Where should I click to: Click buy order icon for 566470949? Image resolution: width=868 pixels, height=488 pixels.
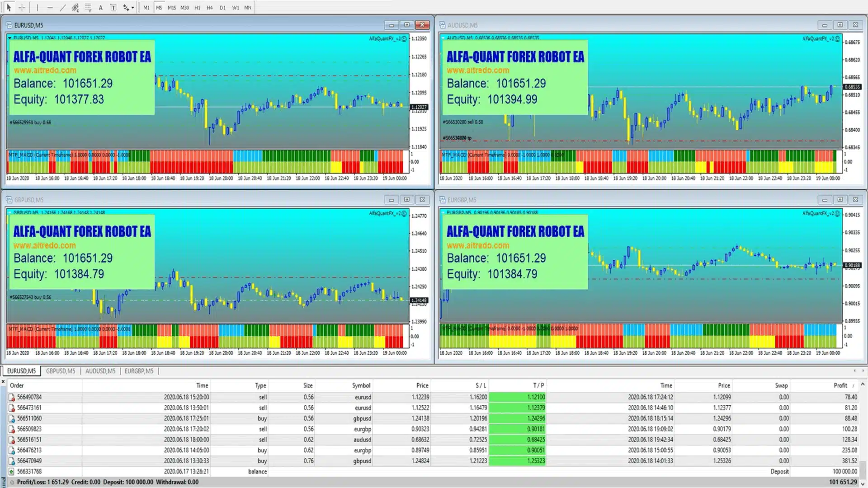[x=12, y=461]
